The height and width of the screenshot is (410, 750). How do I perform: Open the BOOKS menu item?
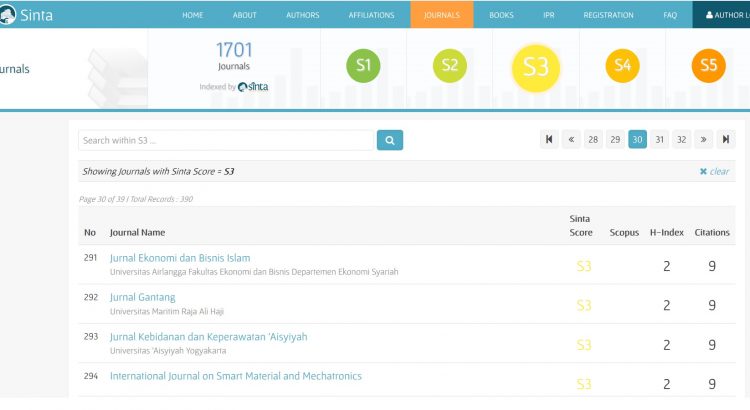point(501,15)
